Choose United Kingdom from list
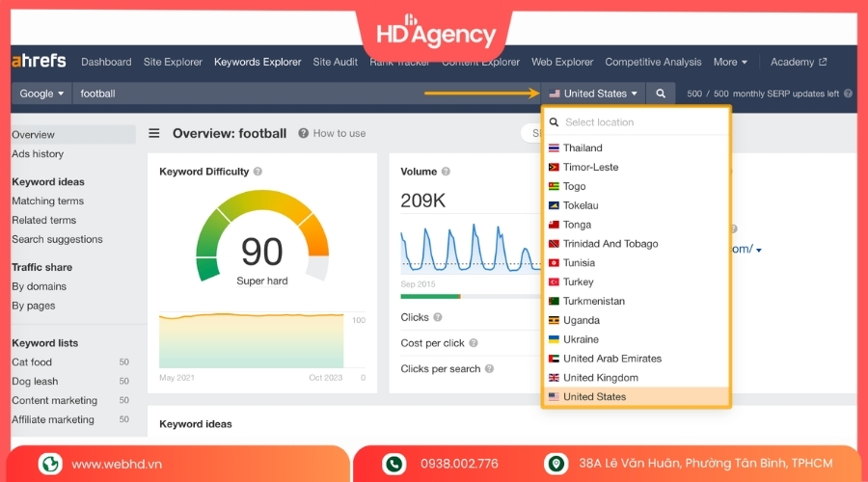The image size is (868, 482). pyautogui.click(x=637, y=378)
